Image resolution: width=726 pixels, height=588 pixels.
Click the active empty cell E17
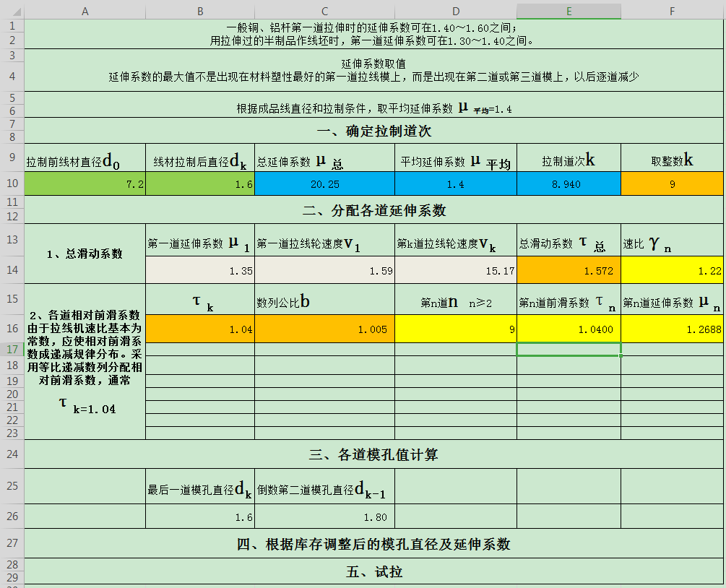pos(569,350)
